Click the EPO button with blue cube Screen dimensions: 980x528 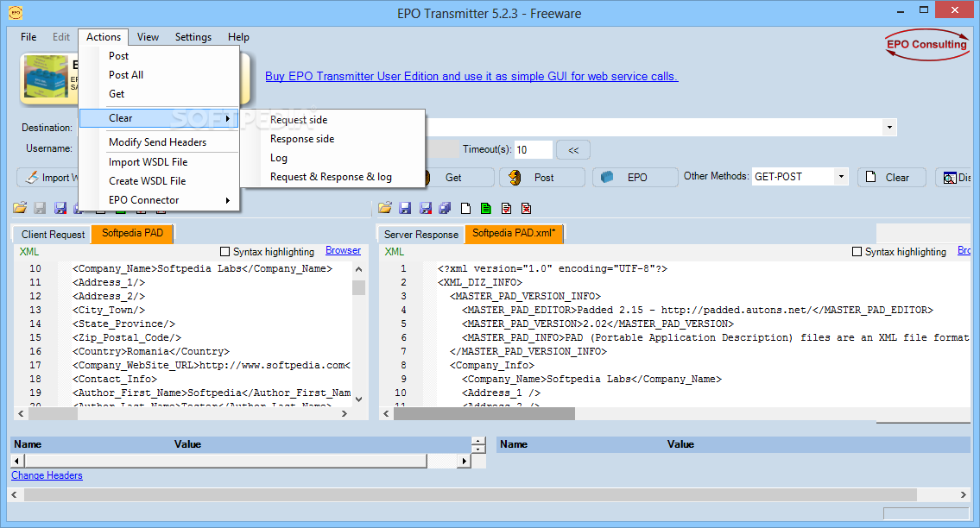pos(635,178)
